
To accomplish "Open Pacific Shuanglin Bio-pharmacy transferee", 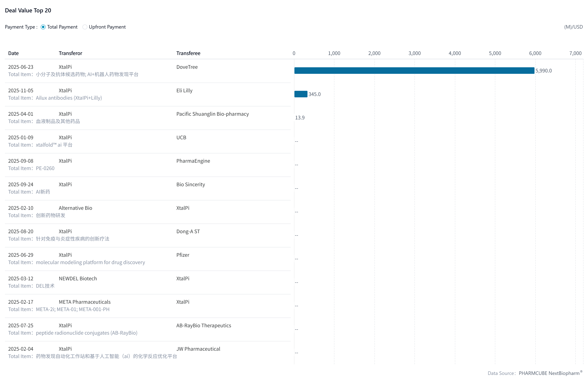I will coord(213,114).
